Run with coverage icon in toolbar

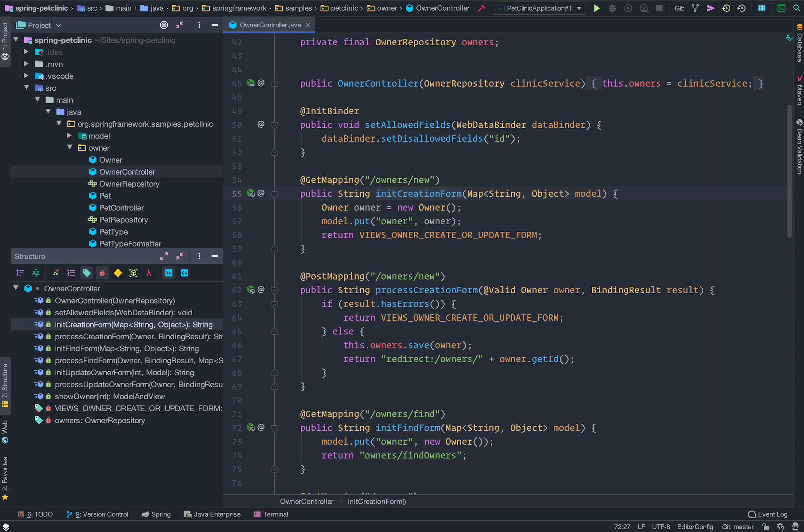[x=628, y=8]
